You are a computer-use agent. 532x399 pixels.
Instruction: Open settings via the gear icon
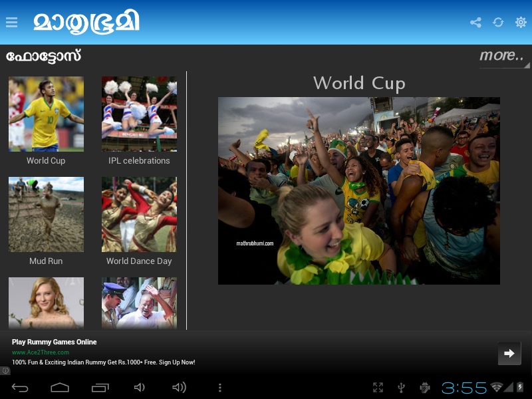coord(521,23)
